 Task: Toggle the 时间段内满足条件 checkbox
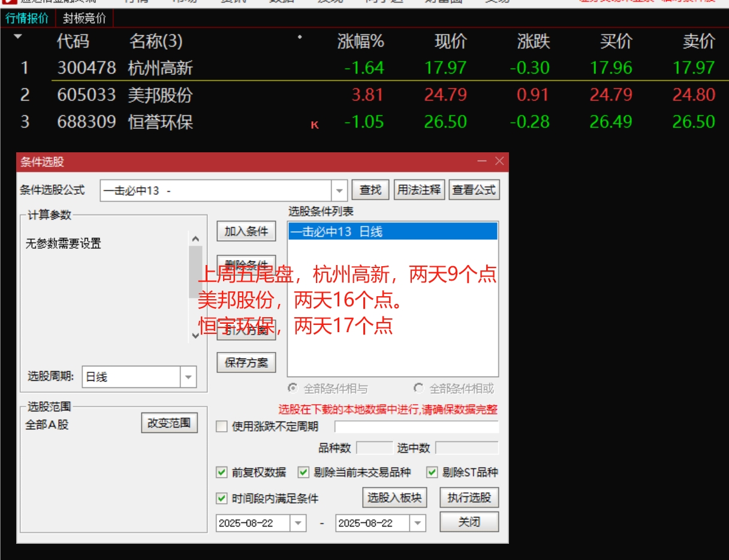222,498
